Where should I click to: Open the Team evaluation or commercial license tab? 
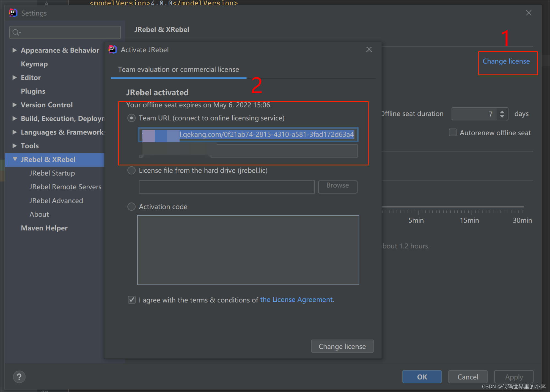pos(178,69)
